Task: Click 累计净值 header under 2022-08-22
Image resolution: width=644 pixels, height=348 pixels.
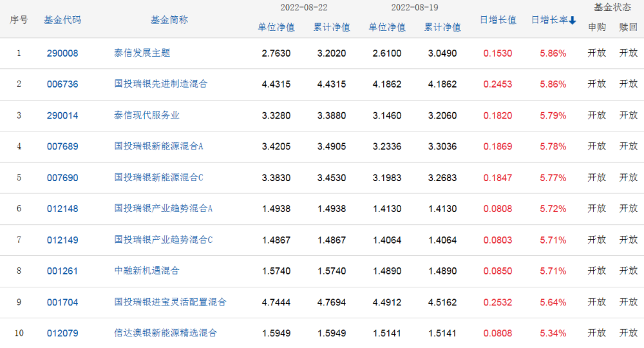Action: (332, 27)
